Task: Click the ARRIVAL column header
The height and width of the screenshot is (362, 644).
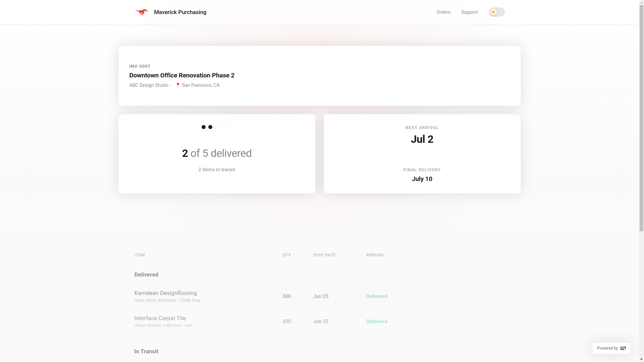Action: click(x=375, y=255)
